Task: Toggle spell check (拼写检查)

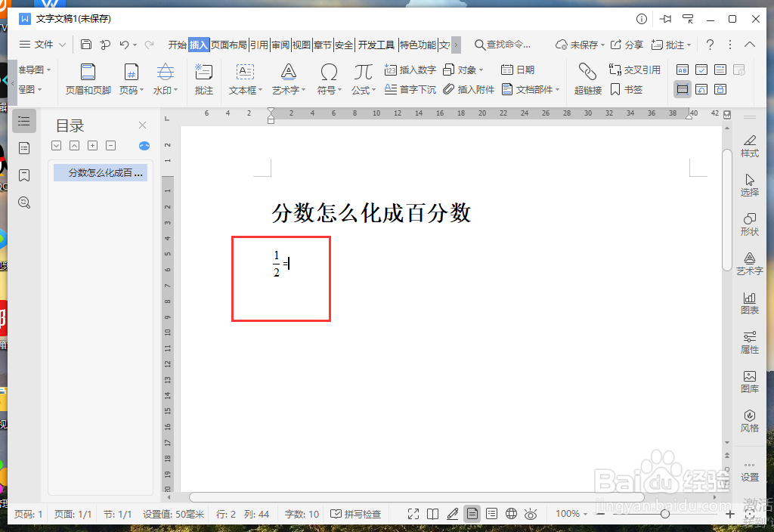Action: tap(355, 514)
